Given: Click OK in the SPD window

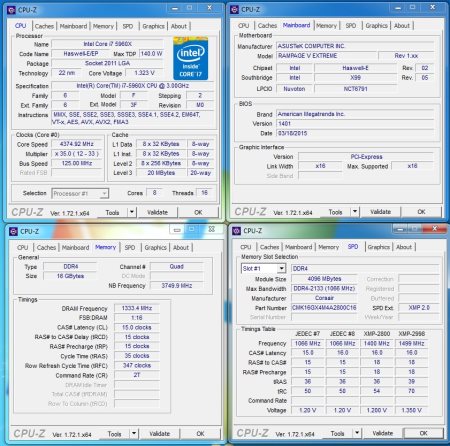Looking at the screenshot, I should coord(423,433).
